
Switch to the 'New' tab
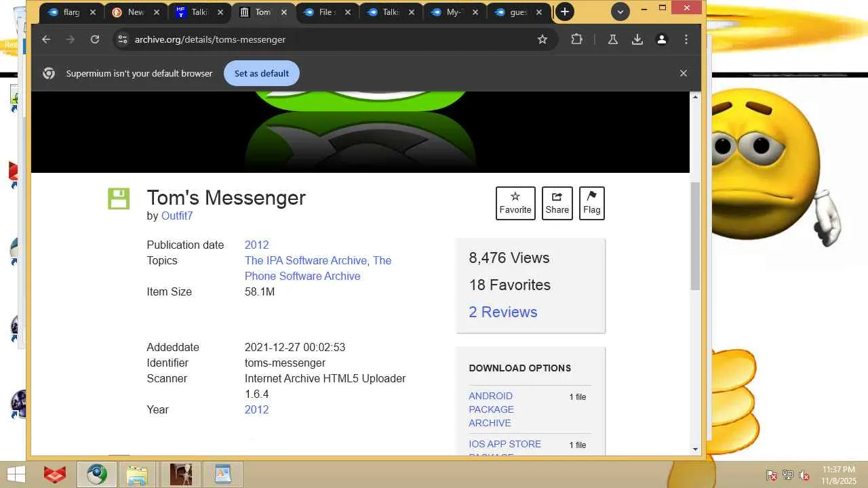(x=135, y=12)
